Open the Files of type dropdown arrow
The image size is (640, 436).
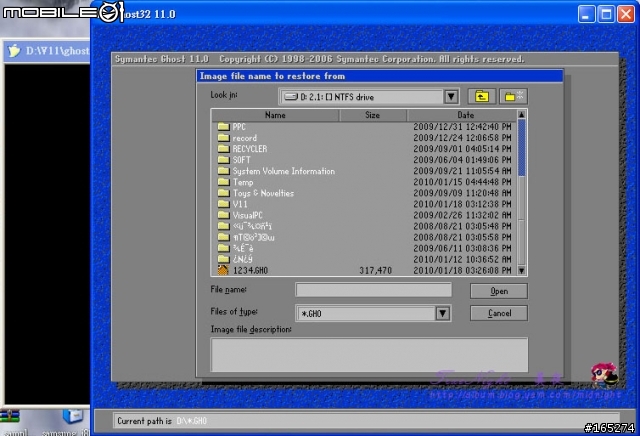443,313
